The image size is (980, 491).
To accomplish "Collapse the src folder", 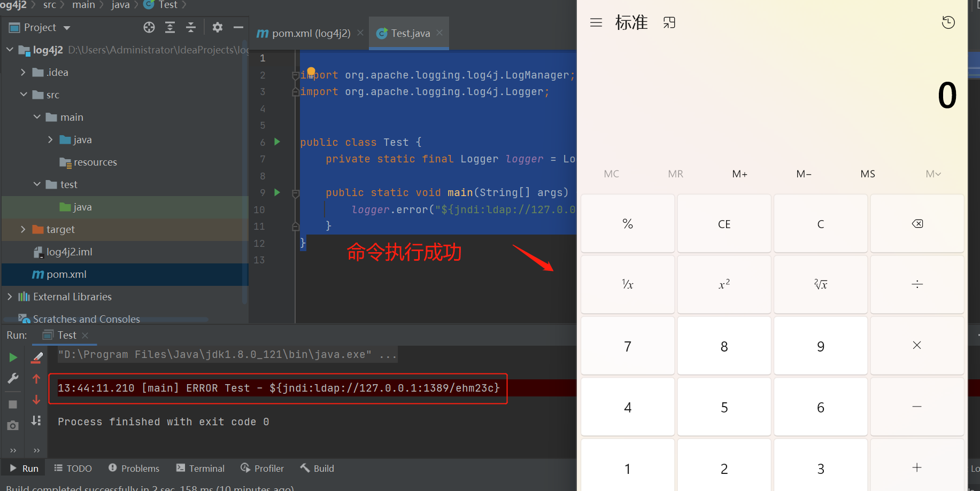I will (23, 95).
